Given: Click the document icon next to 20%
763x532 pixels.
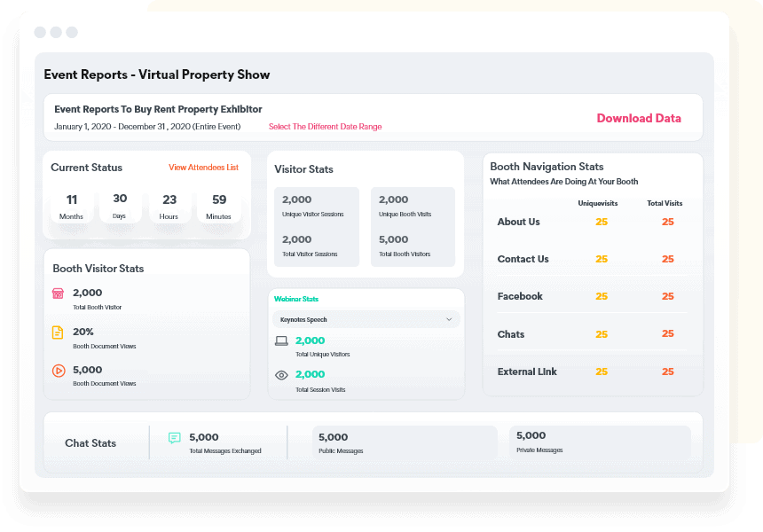Looking at the screenshot, I should pos(59,332).
